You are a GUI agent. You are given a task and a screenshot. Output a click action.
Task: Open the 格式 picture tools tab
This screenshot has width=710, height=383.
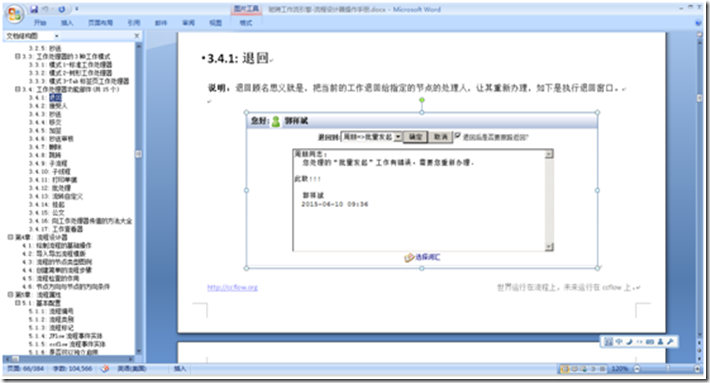pyautogui.click(x=246, y=23)
